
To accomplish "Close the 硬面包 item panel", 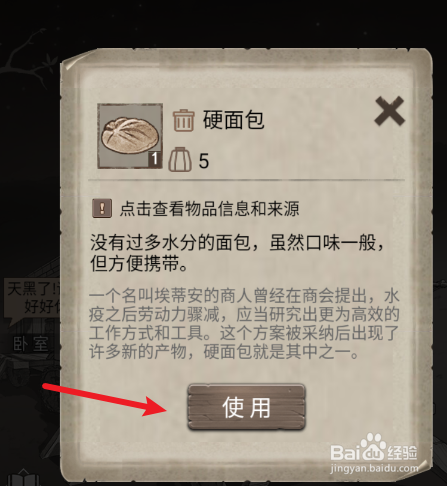I will pyautogui.click(x=389, y=111).
